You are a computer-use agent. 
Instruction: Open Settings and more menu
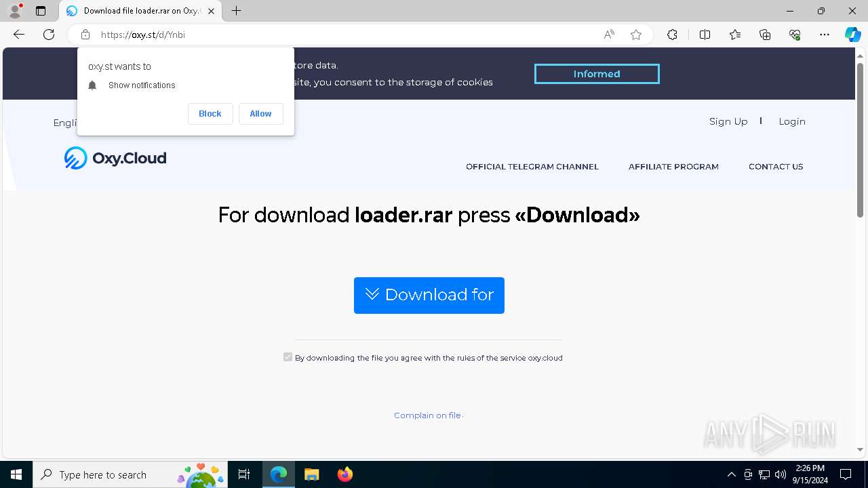point(825,35)
